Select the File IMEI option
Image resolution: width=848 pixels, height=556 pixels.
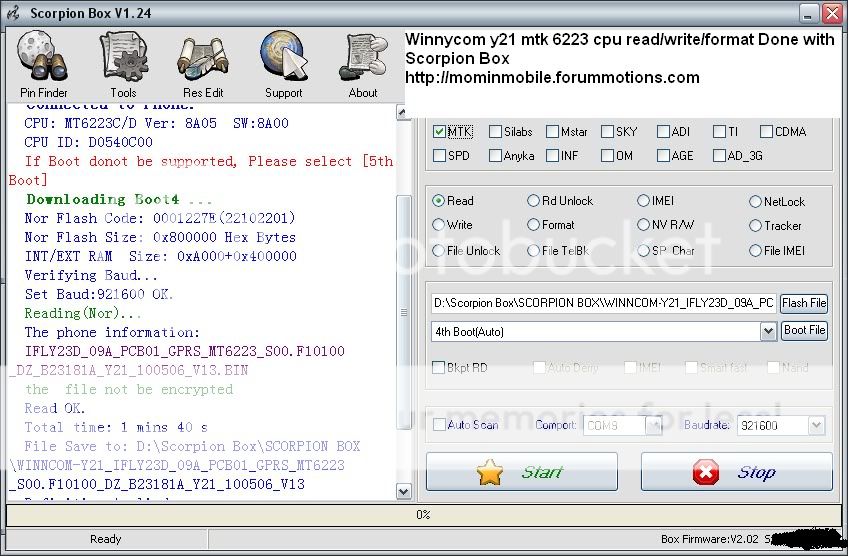coord(755,250)
